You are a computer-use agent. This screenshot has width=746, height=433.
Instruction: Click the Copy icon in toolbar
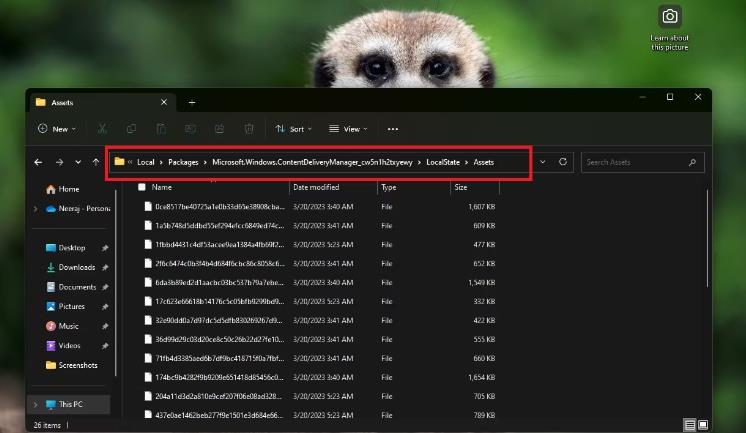pyautogui.click(x=131, y=129)
